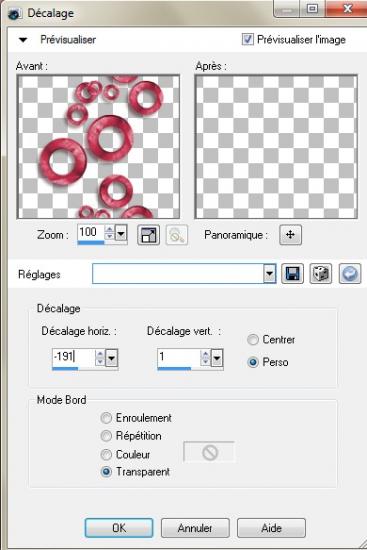Click the Annuler button
Screen dimensions: 367x550
click(195, 528)
